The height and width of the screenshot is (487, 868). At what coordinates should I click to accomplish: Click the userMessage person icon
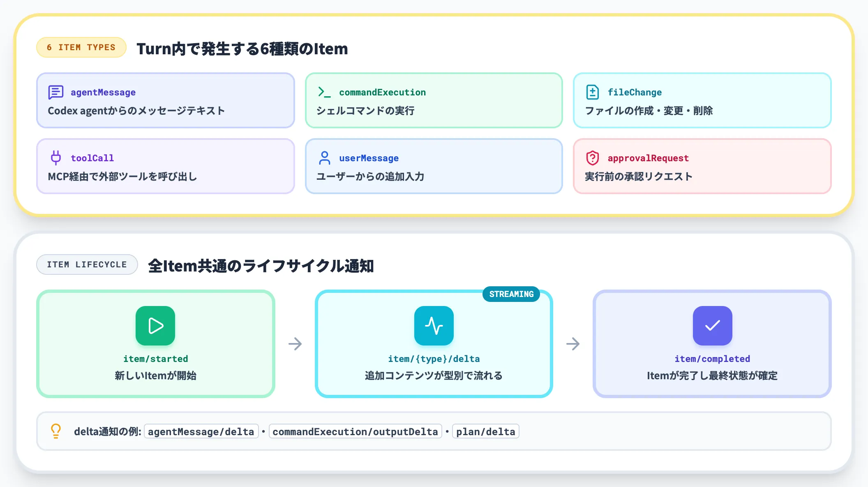click(x=324, y=158)
